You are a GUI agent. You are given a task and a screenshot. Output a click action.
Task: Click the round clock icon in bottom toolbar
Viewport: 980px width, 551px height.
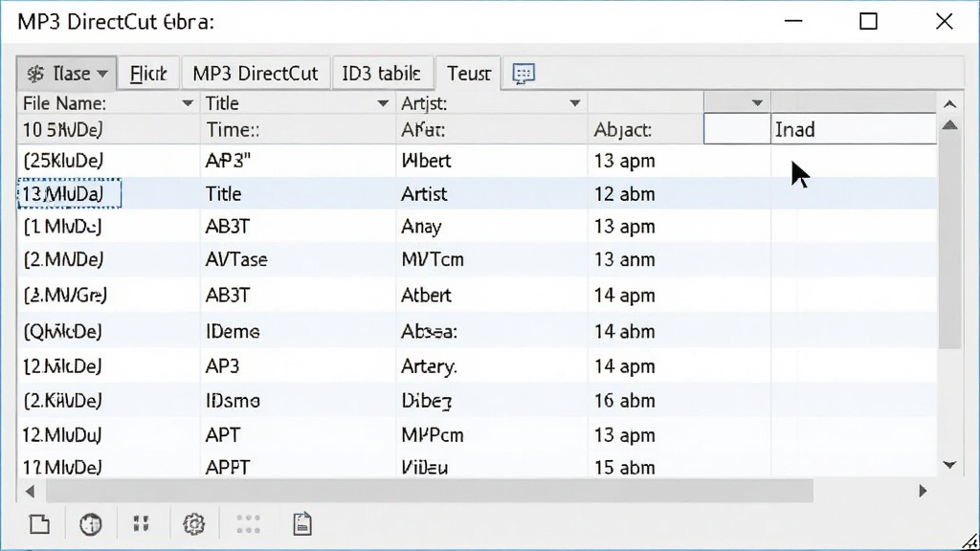[91, 524]
